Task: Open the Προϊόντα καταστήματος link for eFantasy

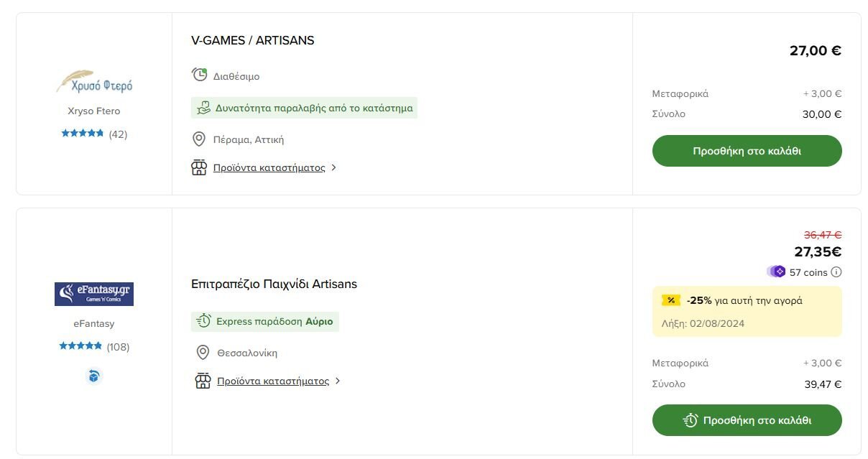Action: 273,381
